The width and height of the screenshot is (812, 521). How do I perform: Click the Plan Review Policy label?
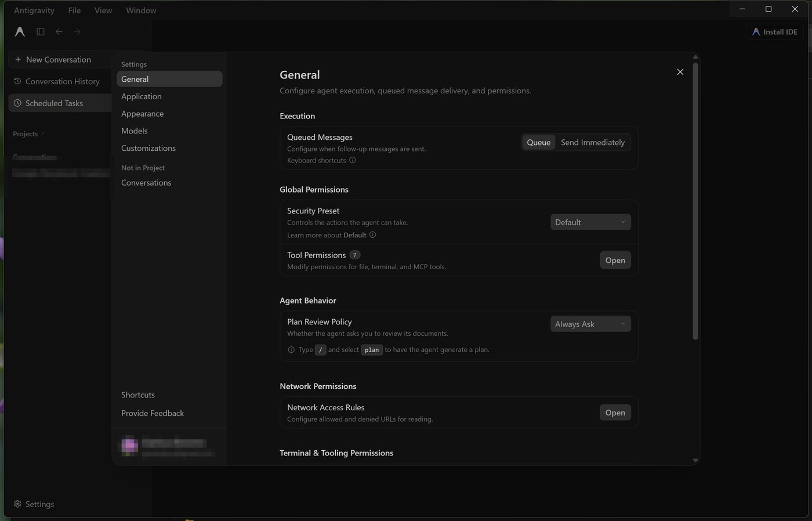320,321
